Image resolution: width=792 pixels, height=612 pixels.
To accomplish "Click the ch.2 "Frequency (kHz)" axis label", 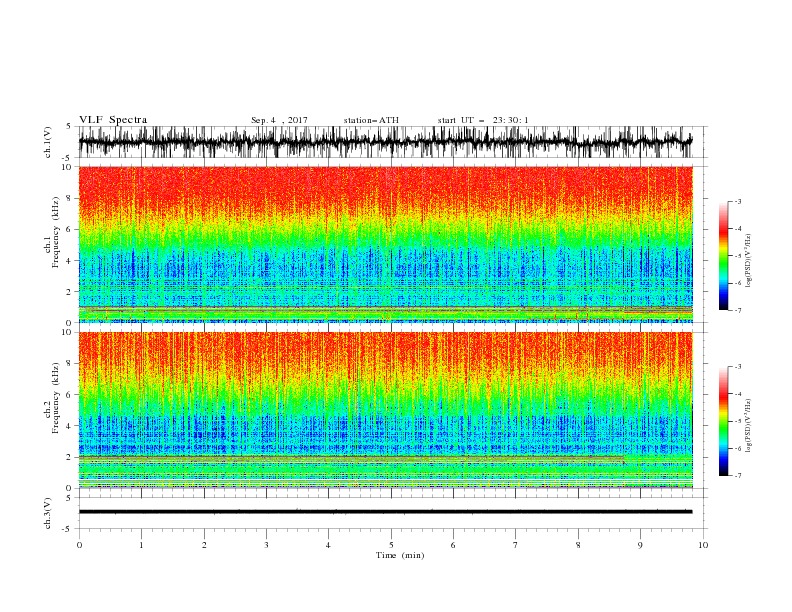I will tap(55, 397).
